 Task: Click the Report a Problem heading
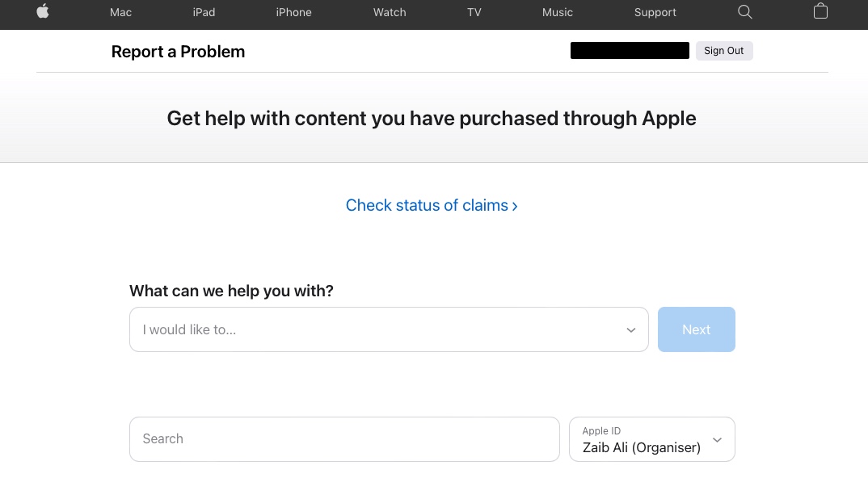[178, 52]
